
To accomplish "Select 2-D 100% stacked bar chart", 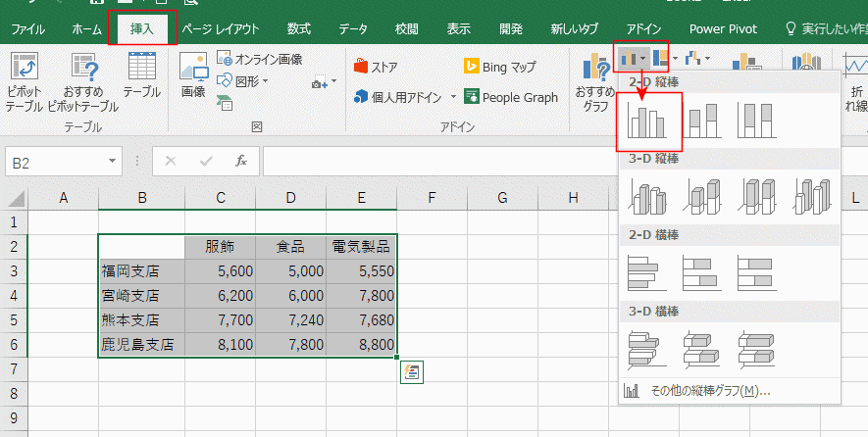I will (x=757, y=273).
